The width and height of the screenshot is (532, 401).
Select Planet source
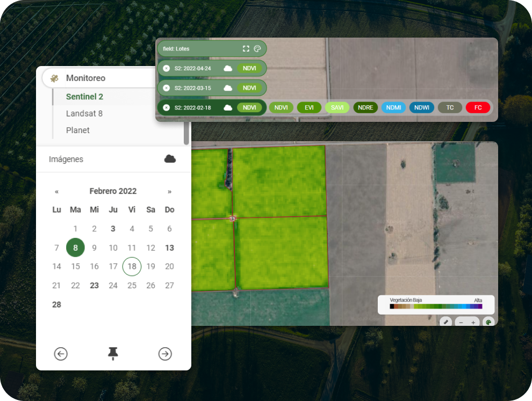[78, 130]
